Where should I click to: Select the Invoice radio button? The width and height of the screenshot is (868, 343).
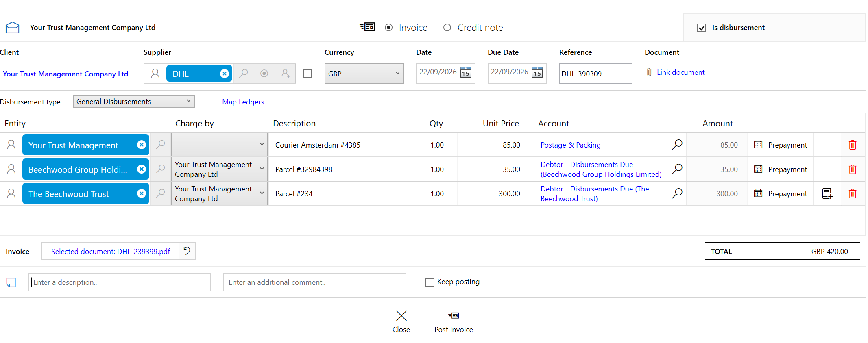(389, 28)
